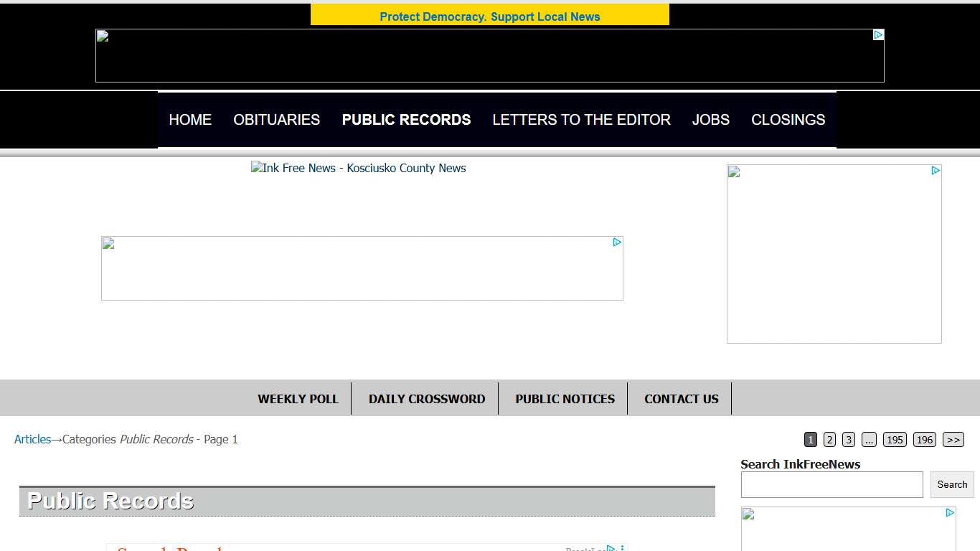
Task: Select the PUBLIC RECORDS navigation tab
Action: [406, 120]
